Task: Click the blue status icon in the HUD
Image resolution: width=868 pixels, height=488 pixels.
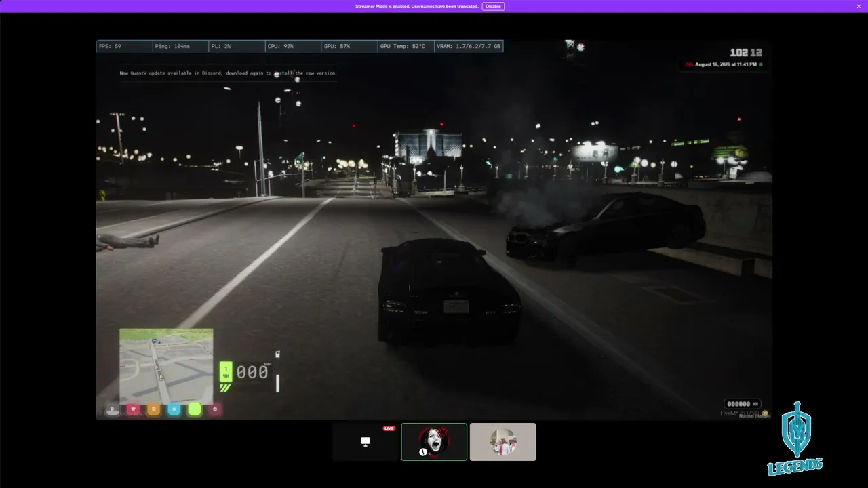Action: pos(174,409)
